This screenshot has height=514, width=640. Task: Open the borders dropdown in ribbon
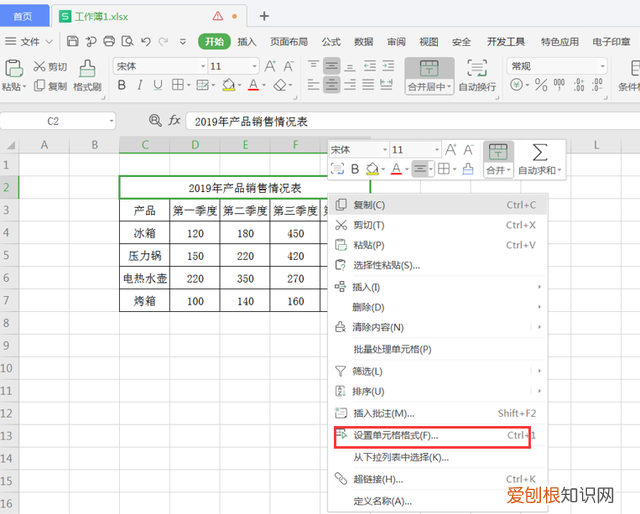click(189, 85)
